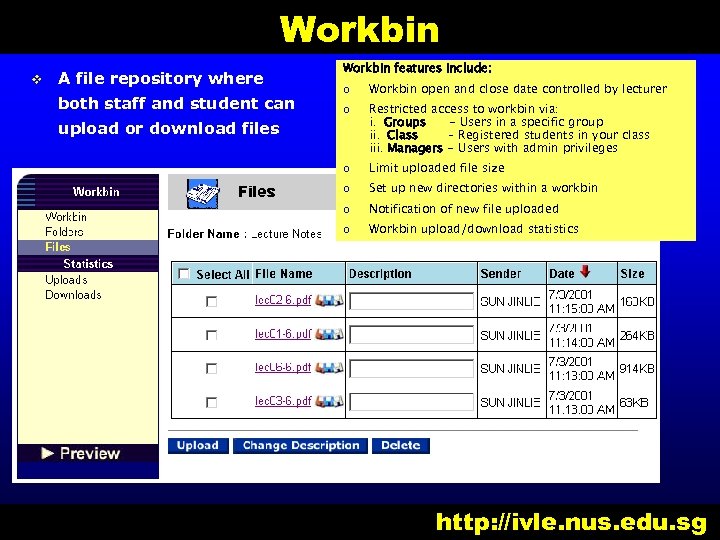Check the box for lecC1-6.pdf
Viewport: 720px width, 540px height.
pyautogui.click(x=211, y=335)
